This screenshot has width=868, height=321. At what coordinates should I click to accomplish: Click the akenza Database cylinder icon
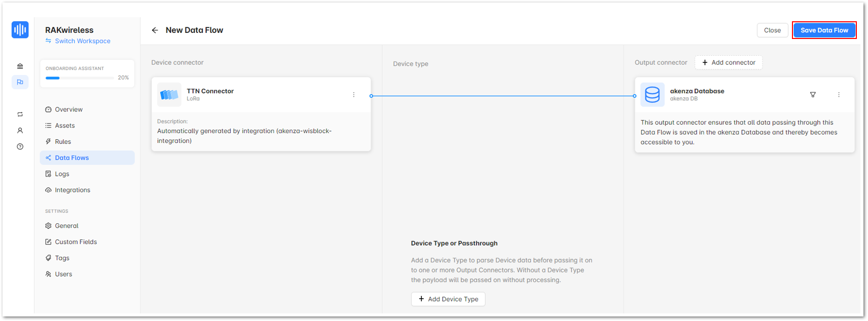[653, 95]
